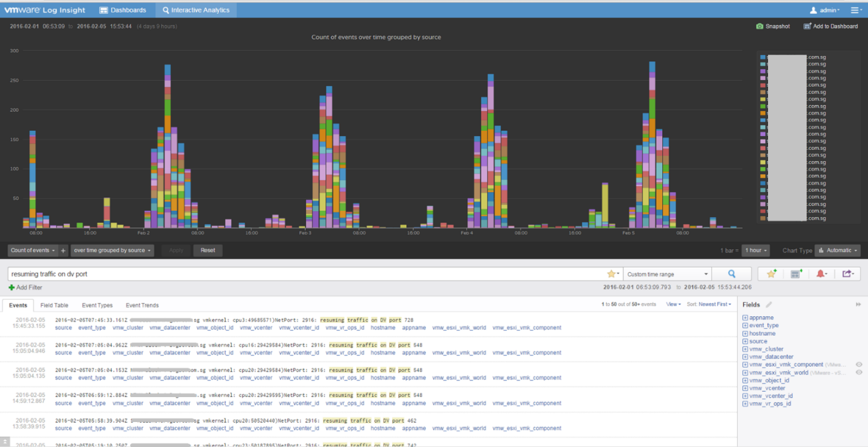
Task: Open the Dashboards tab
Action: pyautogui.click(x=123, y=10)
